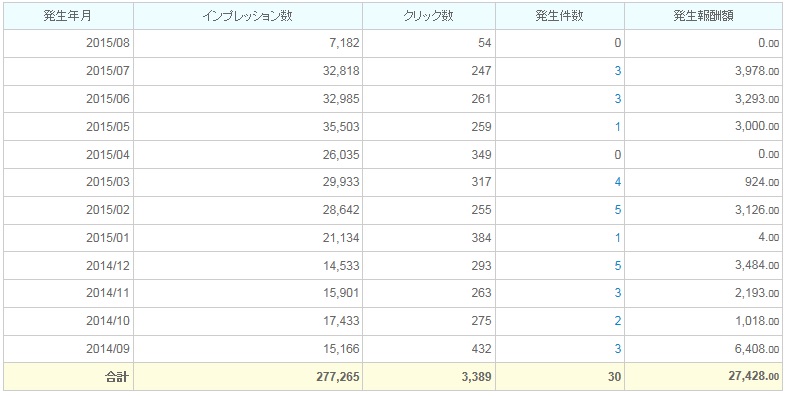Click the reward amount 924.00

(762, 182)
